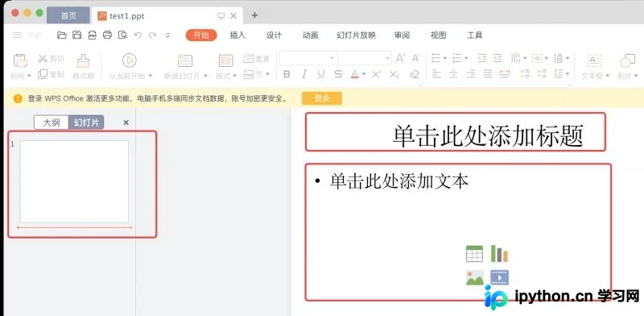Toggle strikethrough formatting
This screenshot has height=316, width=644.
pyautogui.click(x=338, y=74)
